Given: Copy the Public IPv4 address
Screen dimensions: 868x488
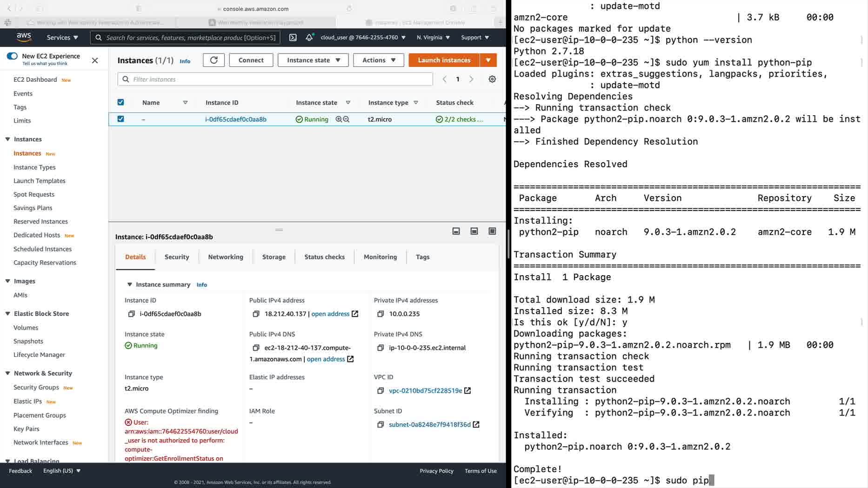Looking at the screenshot, I should tap(256, 314).
